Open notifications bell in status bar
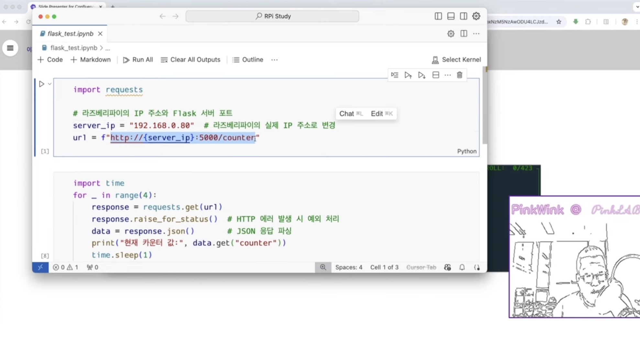 coord(462,267)
